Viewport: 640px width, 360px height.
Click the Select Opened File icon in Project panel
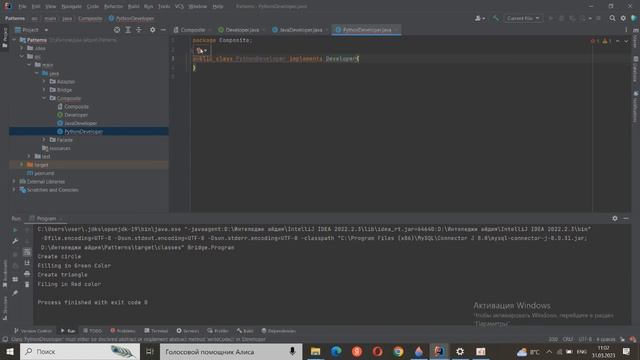(x=117, y=30)
